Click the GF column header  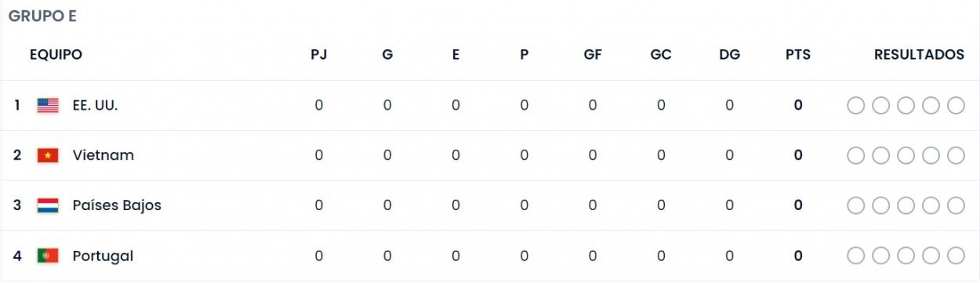593,55
